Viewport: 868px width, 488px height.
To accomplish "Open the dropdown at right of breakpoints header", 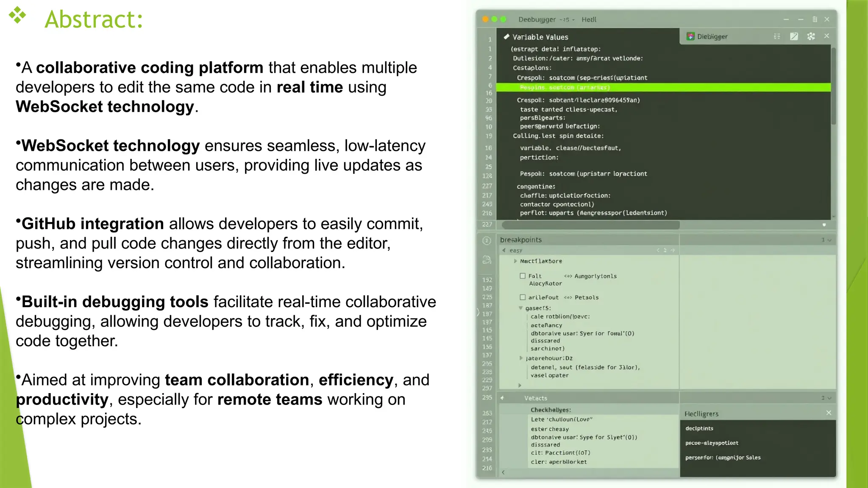I will coord(829,240).
